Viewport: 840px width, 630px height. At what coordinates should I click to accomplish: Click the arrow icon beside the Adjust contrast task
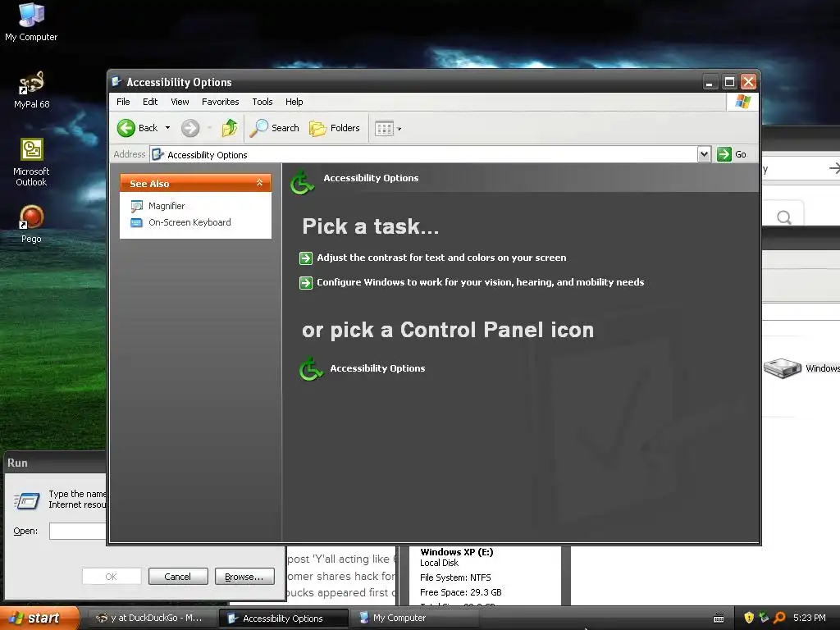tap(306, 258)
